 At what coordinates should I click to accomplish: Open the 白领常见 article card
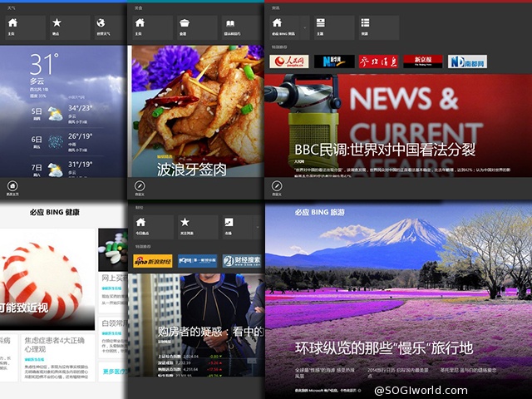(x=113, y=337)
